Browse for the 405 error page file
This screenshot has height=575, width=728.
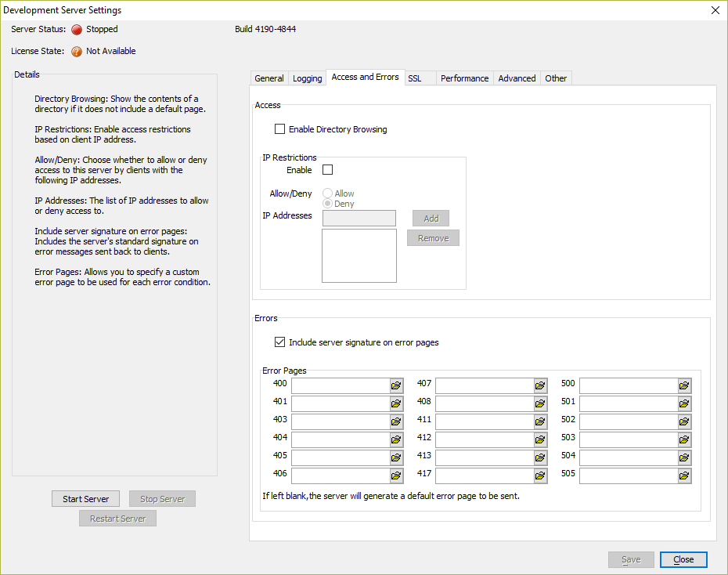396,457
